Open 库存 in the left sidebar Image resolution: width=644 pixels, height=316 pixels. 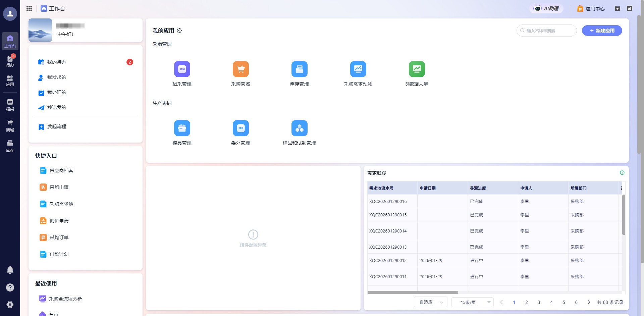coord(10,146)
